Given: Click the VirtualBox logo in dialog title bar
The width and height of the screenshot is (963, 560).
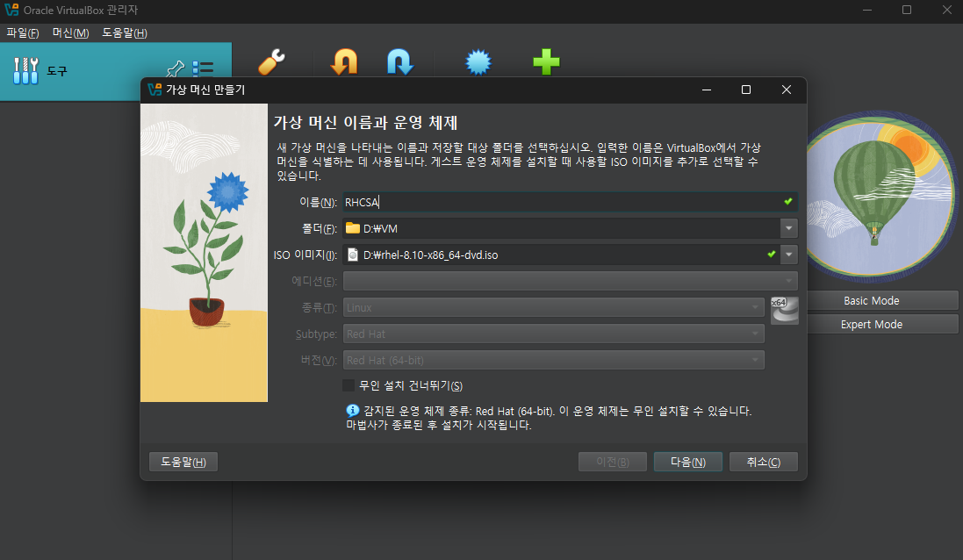Looking at the screenshot, I should [x=155, y=90].
